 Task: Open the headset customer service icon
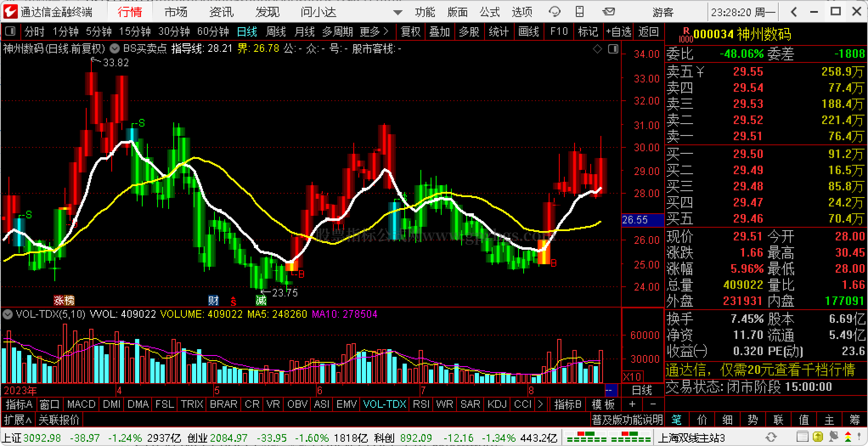point(555,12)
